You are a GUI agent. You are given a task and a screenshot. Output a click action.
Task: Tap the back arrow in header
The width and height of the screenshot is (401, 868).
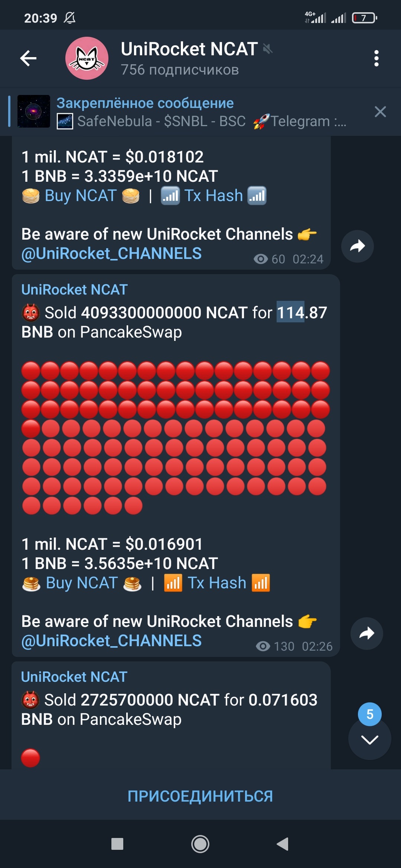28,58
